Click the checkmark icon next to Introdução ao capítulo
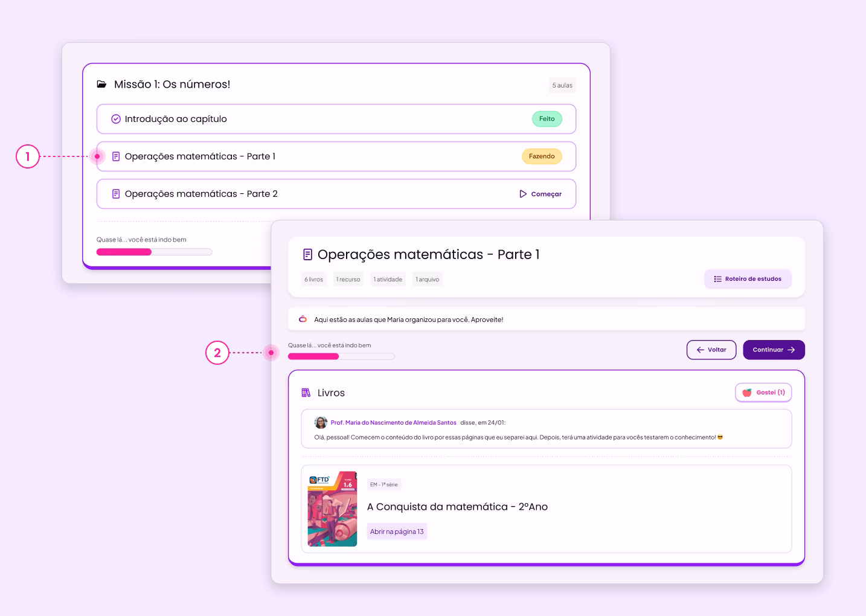Screen dimensions: 866x616 [116, 119]
